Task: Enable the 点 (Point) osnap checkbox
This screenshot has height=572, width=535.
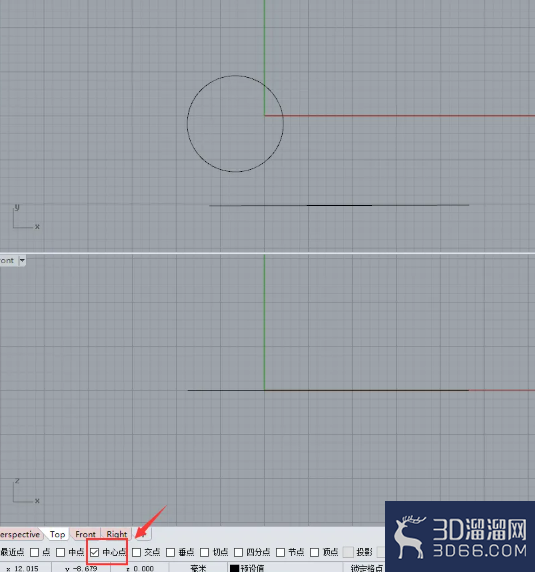Action: [35, 552]
